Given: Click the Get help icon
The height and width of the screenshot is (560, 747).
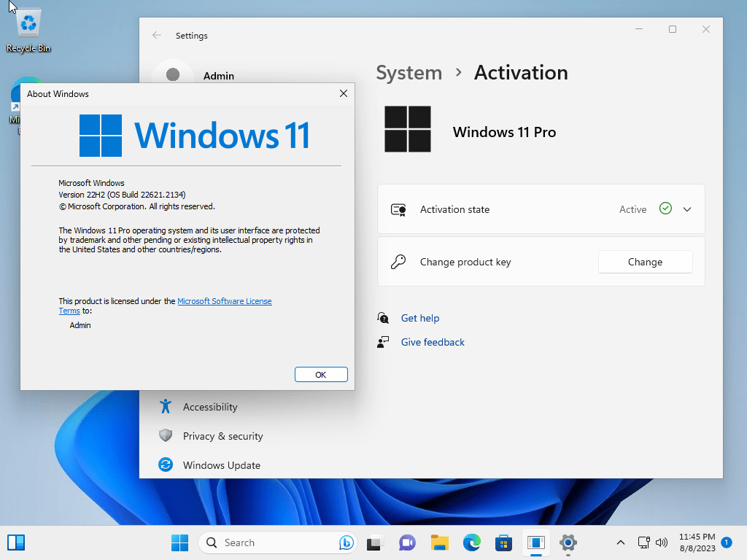Looking at the screenshot, I should click(x=383, y=318).
